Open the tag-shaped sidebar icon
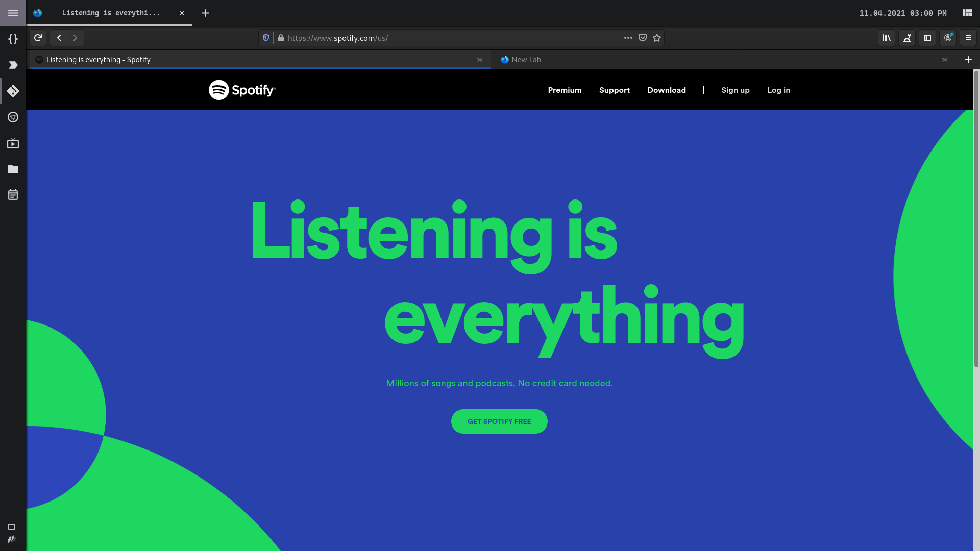 (x=13, y=65)
